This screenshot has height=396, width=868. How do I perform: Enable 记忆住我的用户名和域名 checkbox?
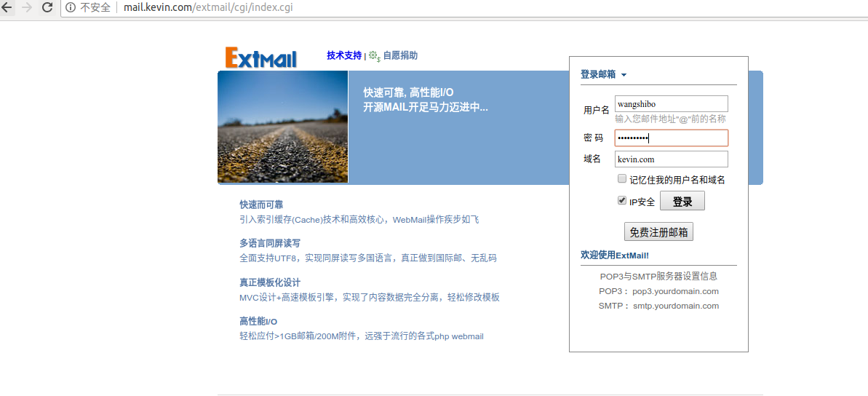tap(622, 179)
